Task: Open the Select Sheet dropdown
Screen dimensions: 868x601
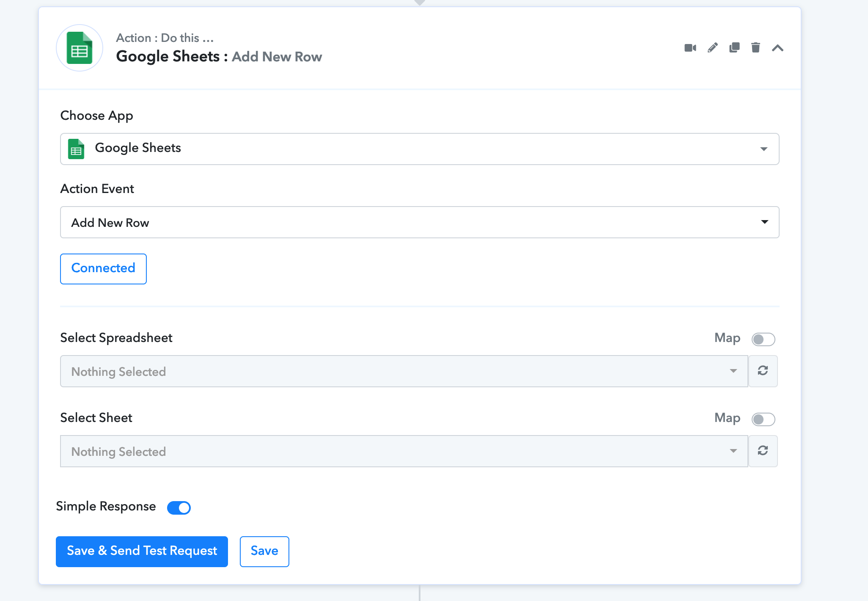Action: (x=404, y=451)
